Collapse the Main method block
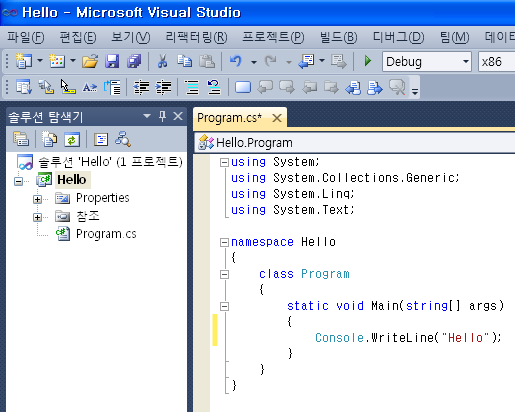Image resolution: width=515 pixels, height=412 pixels. [224, 306]
